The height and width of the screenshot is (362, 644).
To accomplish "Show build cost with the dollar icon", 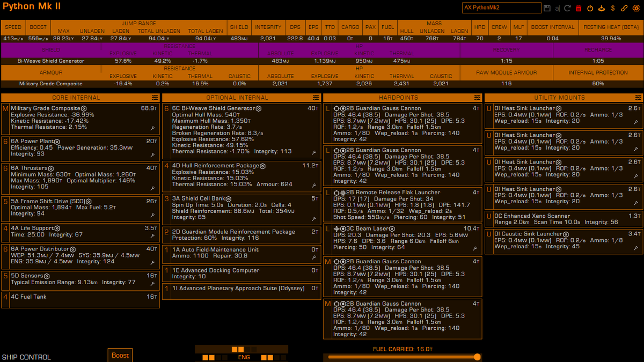I will pyautogui.click(x=613, y=8).
